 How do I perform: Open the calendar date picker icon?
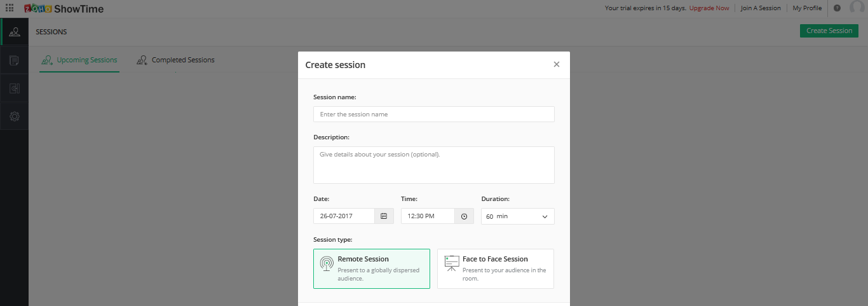pyautogui.click(x=384, y=216)
